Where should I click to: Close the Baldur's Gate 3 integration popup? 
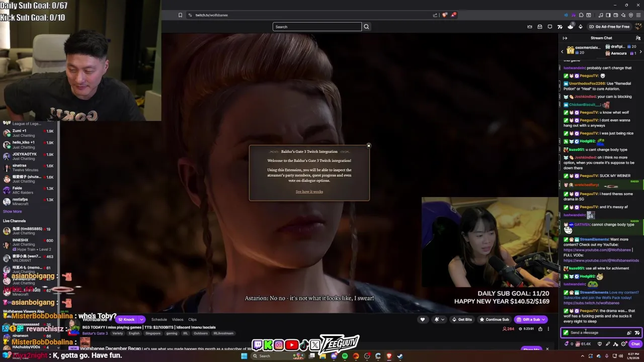click(x=368, y=146)
